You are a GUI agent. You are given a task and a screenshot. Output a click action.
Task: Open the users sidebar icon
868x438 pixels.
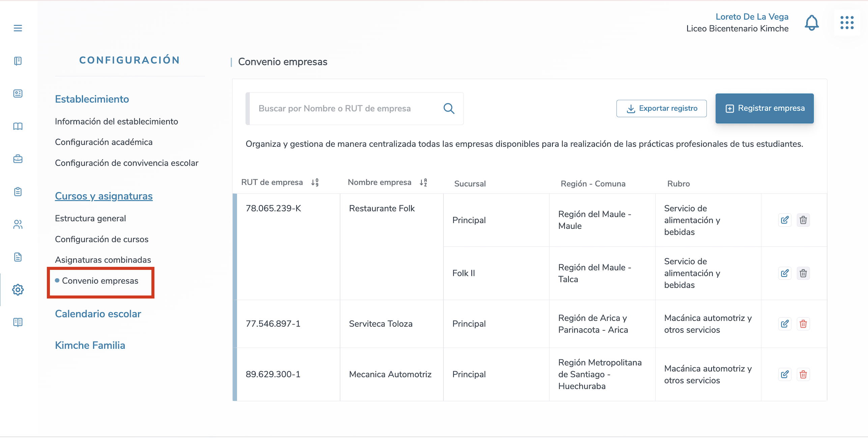tap(18, 224)
